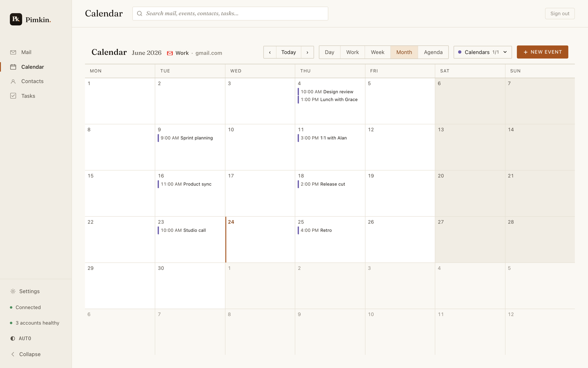Click the green dot beside 3 accounts healthy
This screenshot has width=588, height=368.
tap(11, 323)
